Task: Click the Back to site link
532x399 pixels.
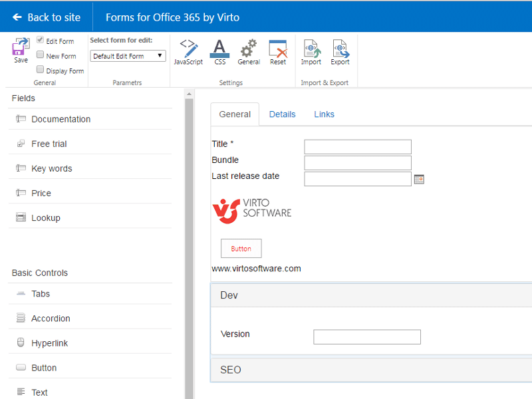Action: click(x=47, y=17)
